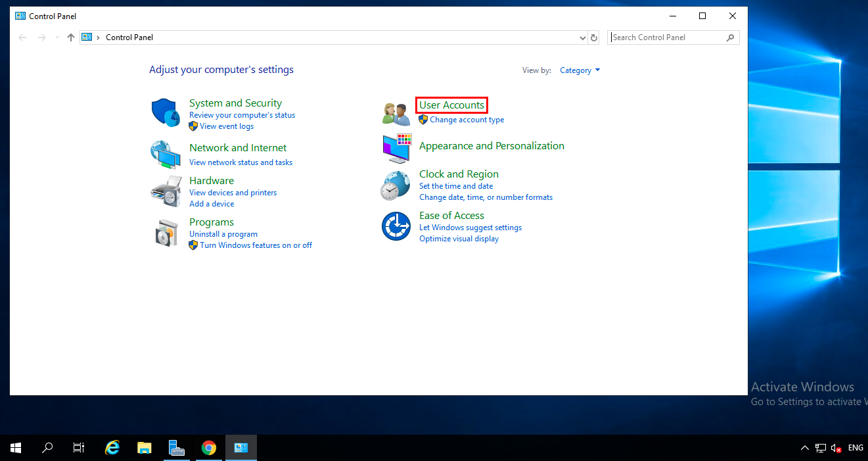Click the Programs disc box icon

point(166,232)
